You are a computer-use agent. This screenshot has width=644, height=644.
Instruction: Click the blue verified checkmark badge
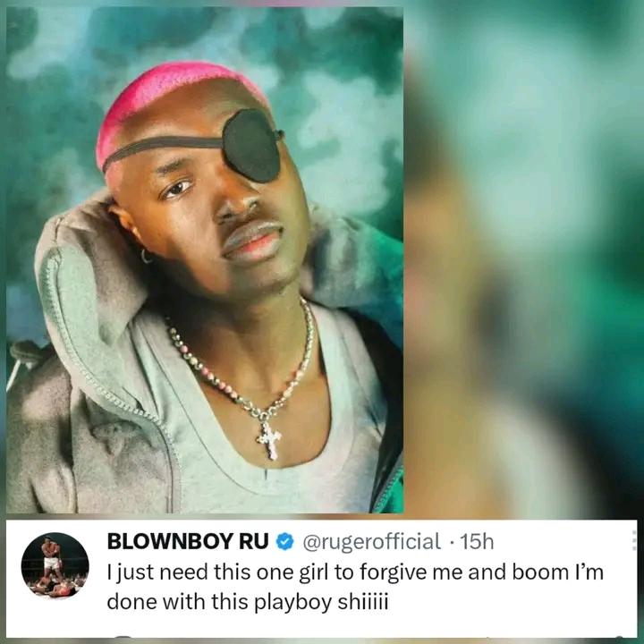pos(285,542)
